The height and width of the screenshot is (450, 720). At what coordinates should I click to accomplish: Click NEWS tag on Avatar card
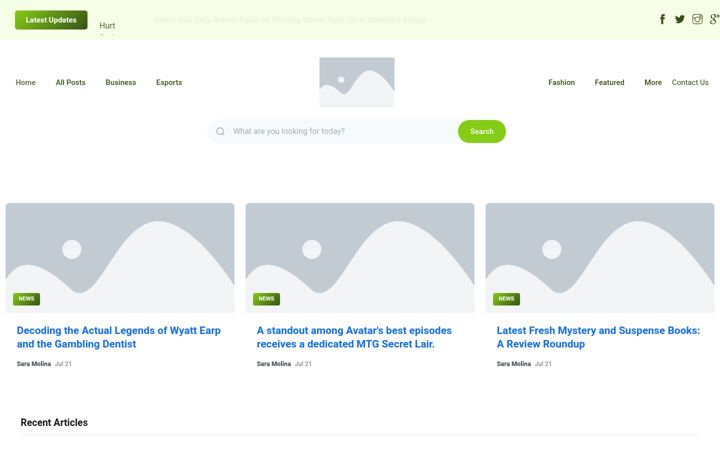(266, 299)
